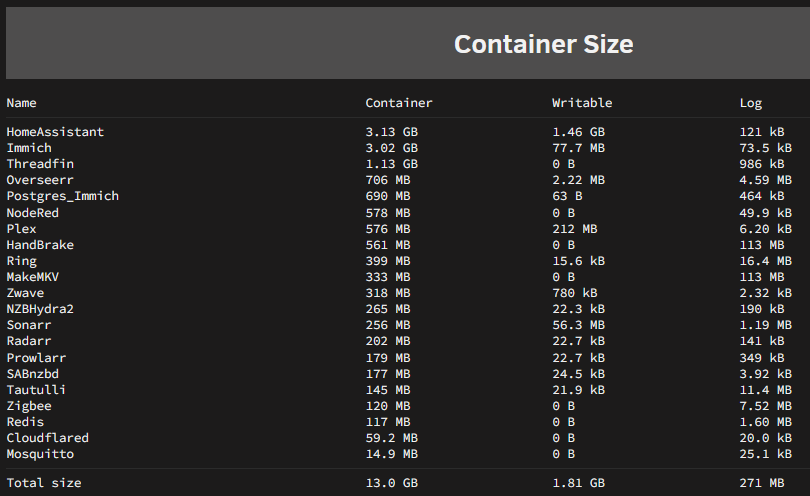The width and height of the screenshot is (810, 496).
Task: Click HomeAssistant's 3.13 GB container size
Action: click(x=392, y=132)
